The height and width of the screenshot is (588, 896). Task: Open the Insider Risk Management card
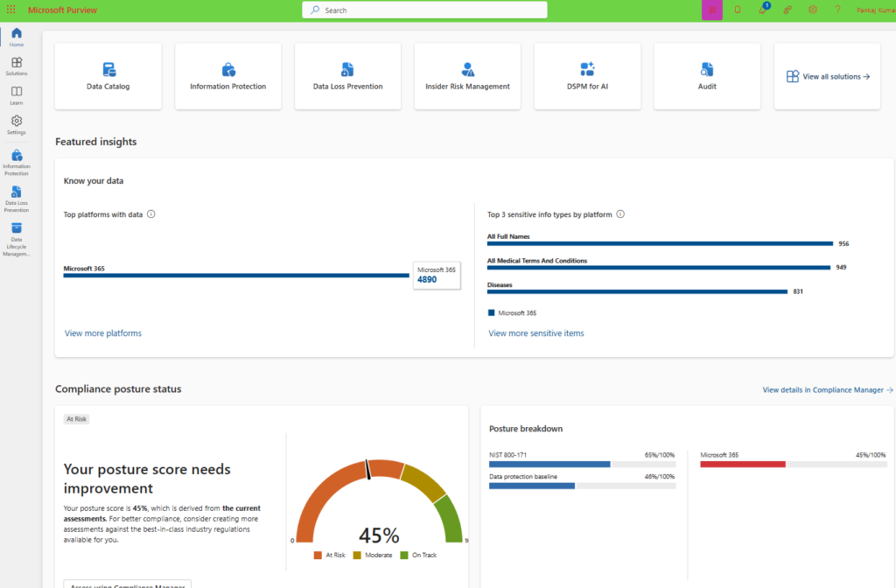coord(467,76)
